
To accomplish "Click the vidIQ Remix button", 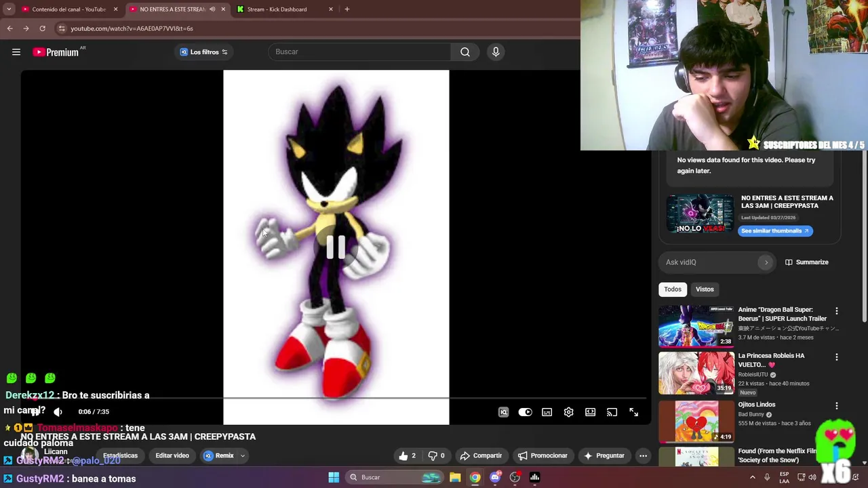I will [218, 455].
